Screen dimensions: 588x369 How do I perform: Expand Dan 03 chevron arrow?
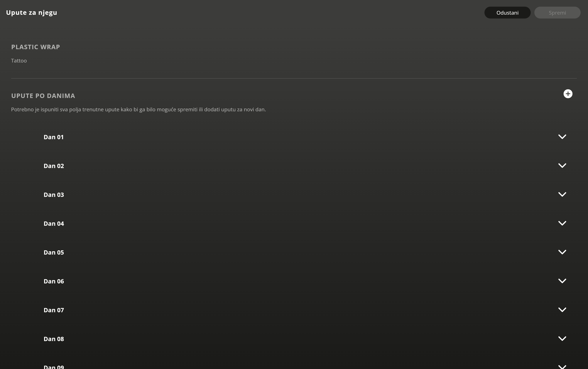[562, 194]
